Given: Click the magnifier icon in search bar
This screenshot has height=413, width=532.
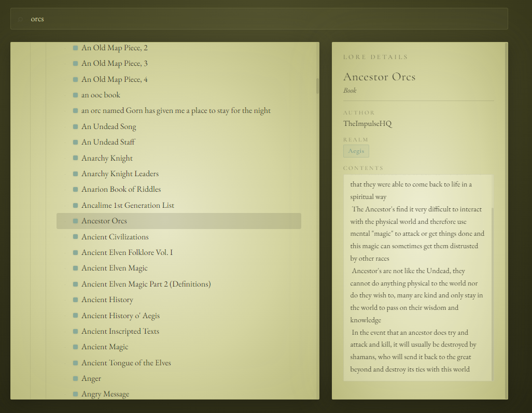Looking at the screenshot, I should [20, 19].
